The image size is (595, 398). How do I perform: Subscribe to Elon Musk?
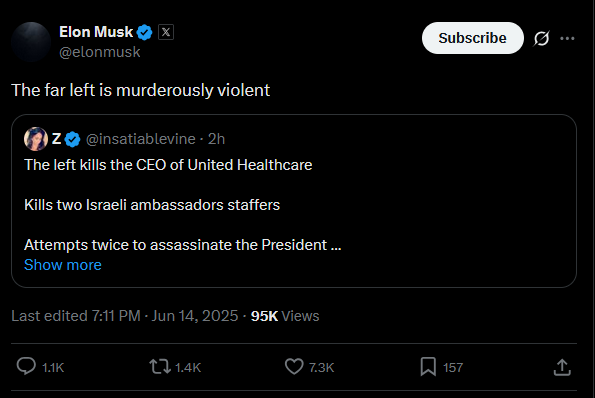[472, 38]
